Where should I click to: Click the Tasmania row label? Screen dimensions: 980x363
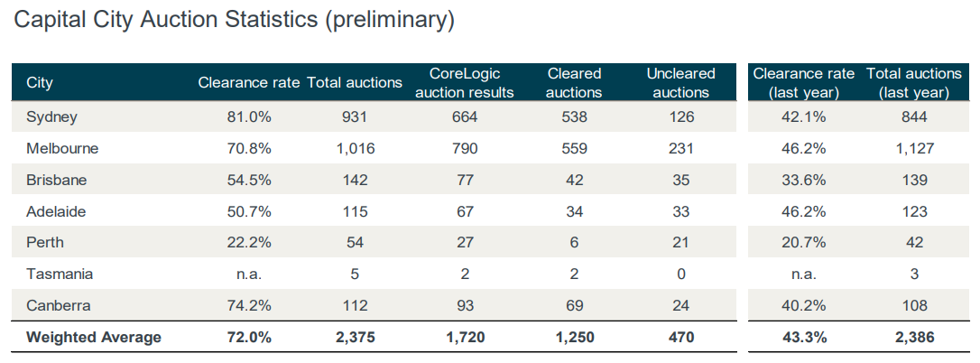(x=60, y=274)
